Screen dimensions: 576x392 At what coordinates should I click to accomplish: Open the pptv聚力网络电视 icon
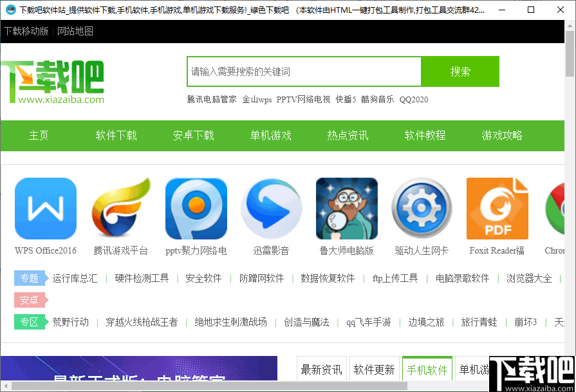(x=196, y=208)
